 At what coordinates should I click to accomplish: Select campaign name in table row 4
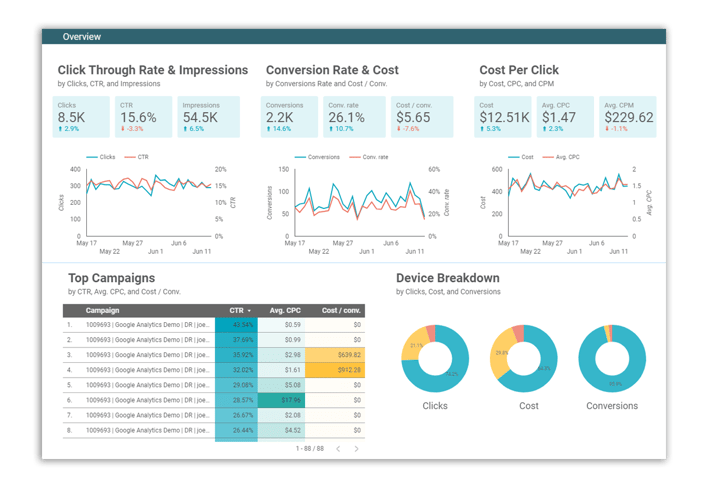(x=148, y=370)
